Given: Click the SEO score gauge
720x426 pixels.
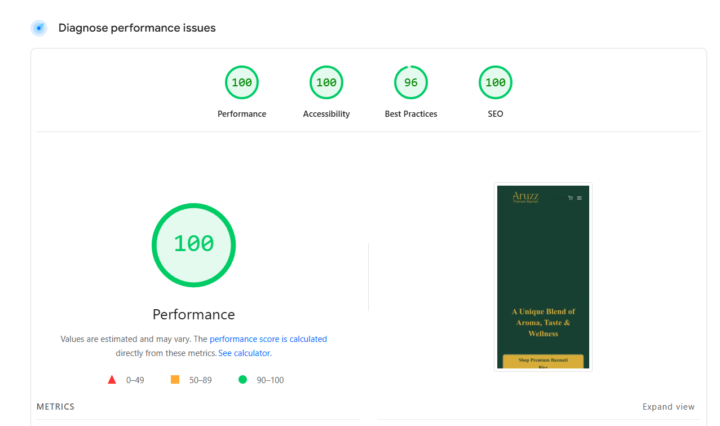Looking at the screenshot, I should pyautogui.click(x=495, y=82).
